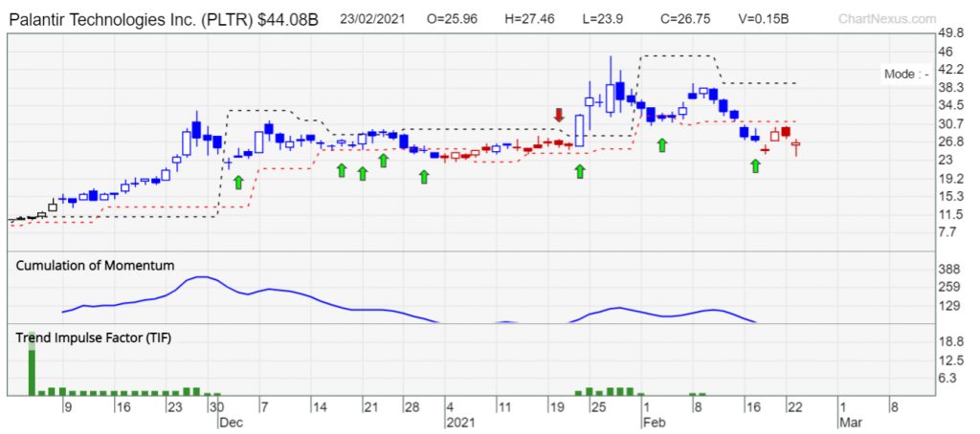This screenshot has width=980, height=434.
Task: Click the 129 momentum axis label
Action: point(950,306)
